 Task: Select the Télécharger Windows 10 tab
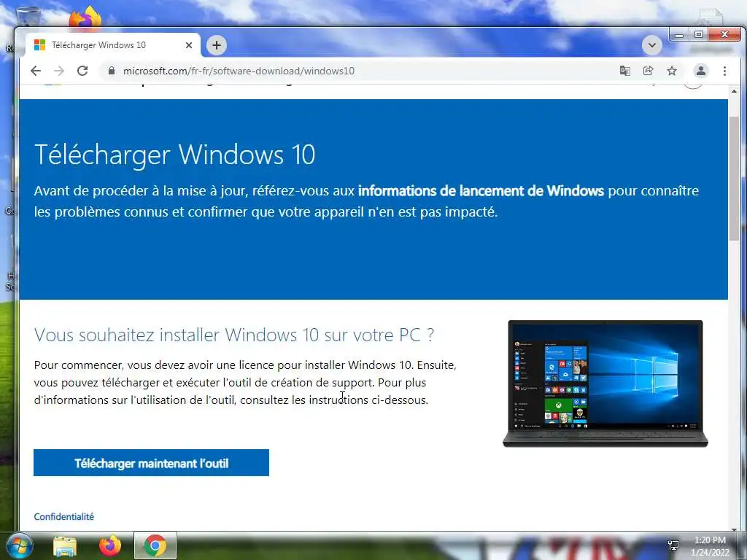pyautogui.click(x=113, y=45)
